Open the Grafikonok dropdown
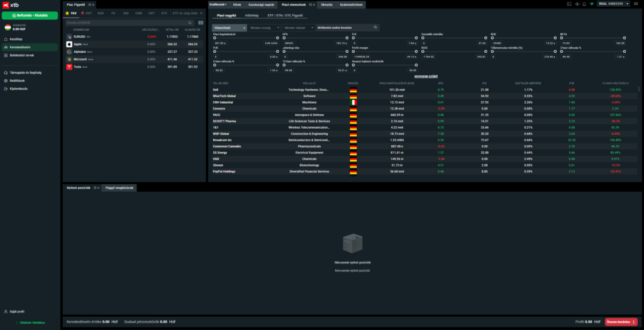The image size is (644, 330). click(218, 4)
